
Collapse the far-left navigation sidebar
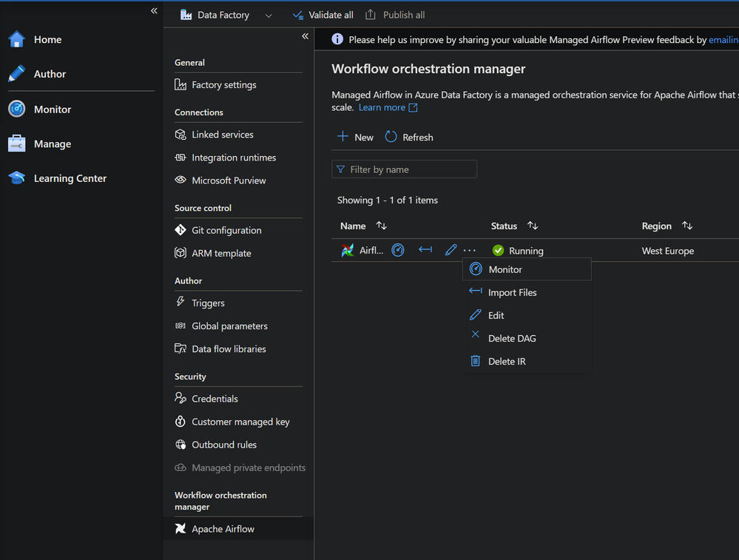click(x=154, y=11)
